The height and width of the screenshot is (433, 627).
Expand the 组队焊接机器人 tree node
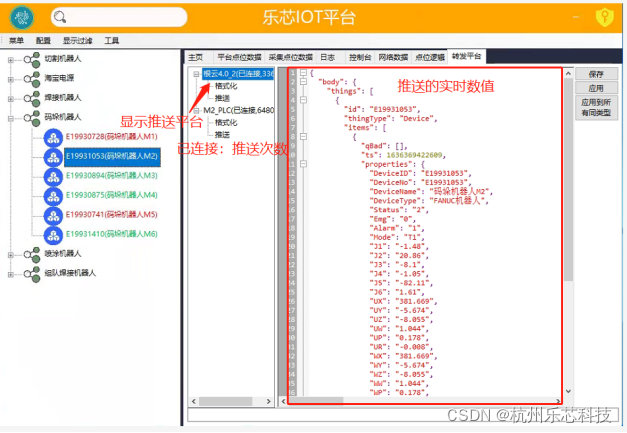pos(11,274)
